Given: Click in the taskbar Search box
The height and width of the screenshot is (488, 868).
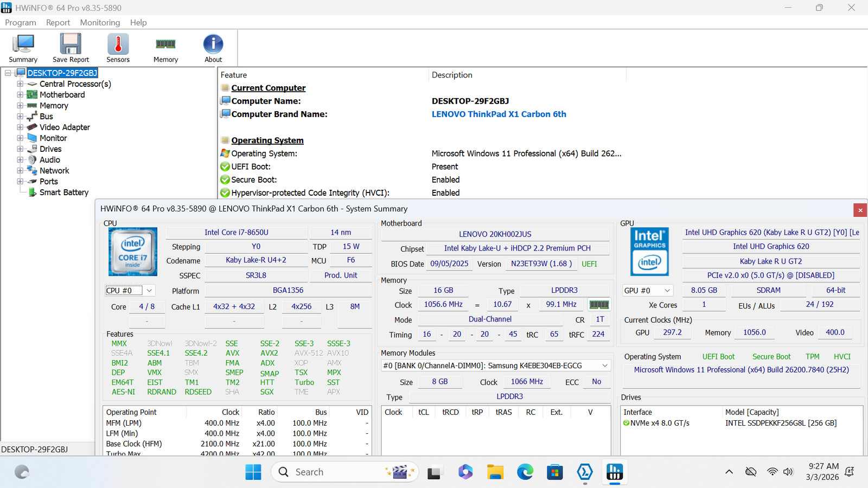Looking at the screenshot, I should point(344,472).
